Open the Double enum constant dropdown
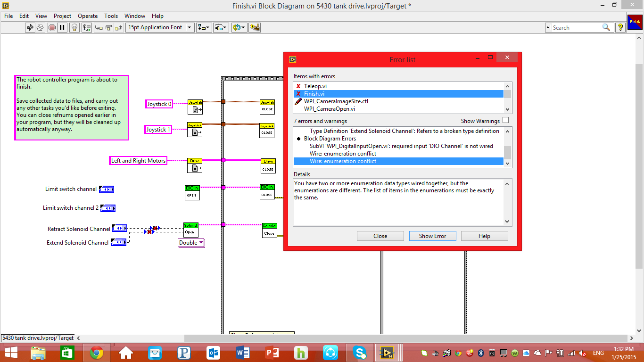The width and height of the screenshot is (644, 362). coord(191,243)
